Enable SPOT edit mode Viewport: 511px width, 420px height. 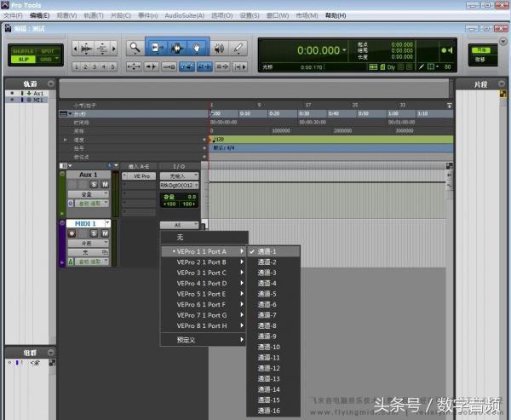tap(48, 51)
